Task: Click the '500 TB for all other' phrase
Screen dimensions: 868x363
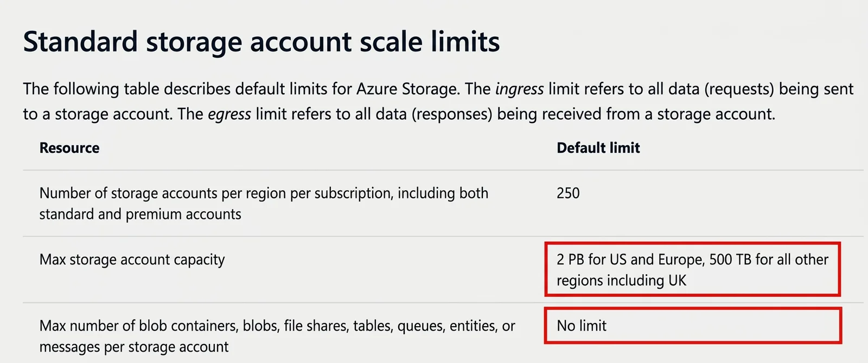Action: [x=769, y=260]
